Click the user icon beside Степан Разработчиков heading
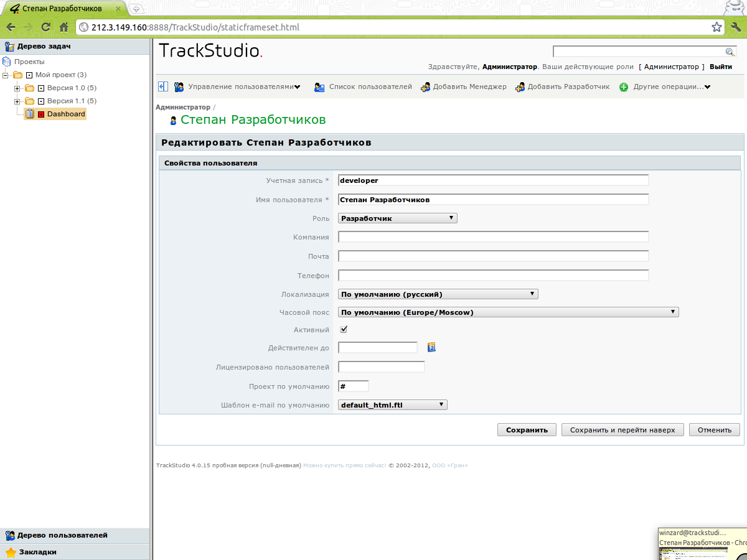The width and height of the screenshot is (747, 560). (x=173, y=121)
